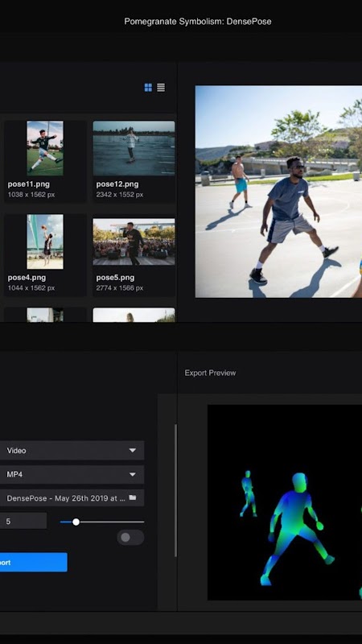Viewport: 362px width, 644px height.
Task: Expand the MP4 format dropdown
Action: (72, 474)
